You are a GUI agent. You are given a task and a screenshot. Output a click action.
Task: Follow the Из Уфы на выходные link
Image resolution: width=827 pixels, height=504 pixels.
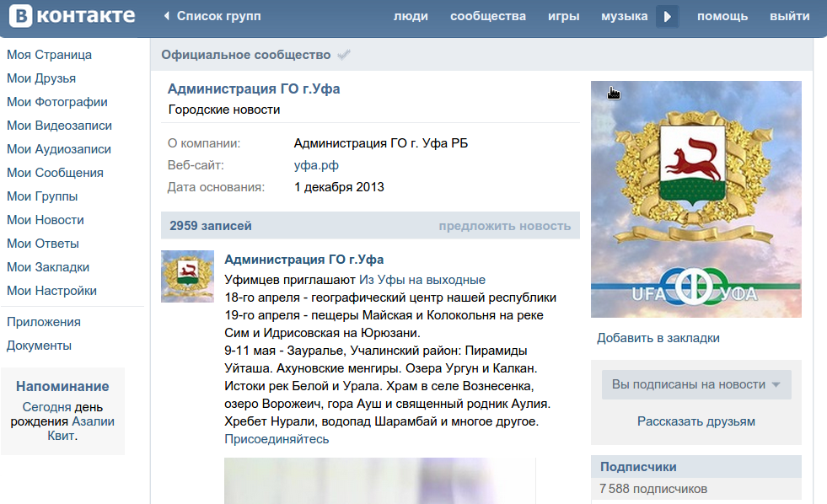pos(422,280)
